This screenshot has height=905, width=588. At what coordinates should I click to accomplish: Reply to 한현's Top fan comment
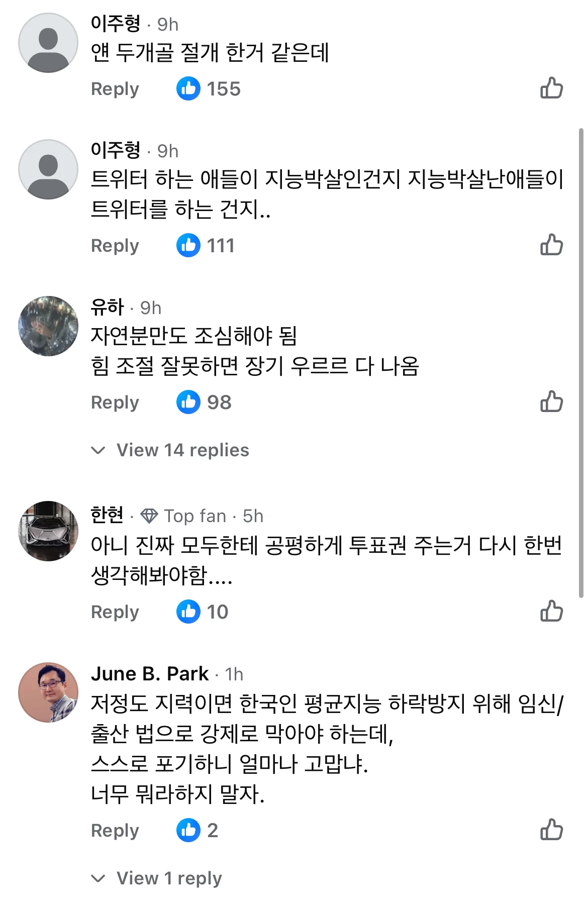click(x=115, y=612)
